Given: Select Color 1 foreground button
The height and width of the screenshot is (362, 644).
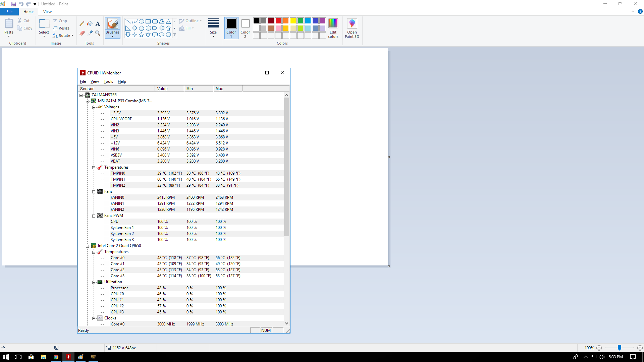Looking at the screenshot, I should (231, 28).
